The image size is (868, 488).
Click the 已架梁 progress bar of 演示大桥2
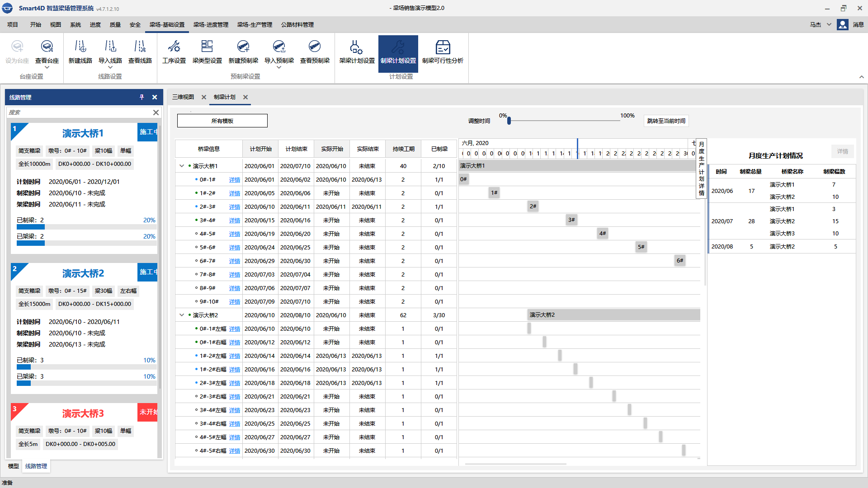point(86,383)
